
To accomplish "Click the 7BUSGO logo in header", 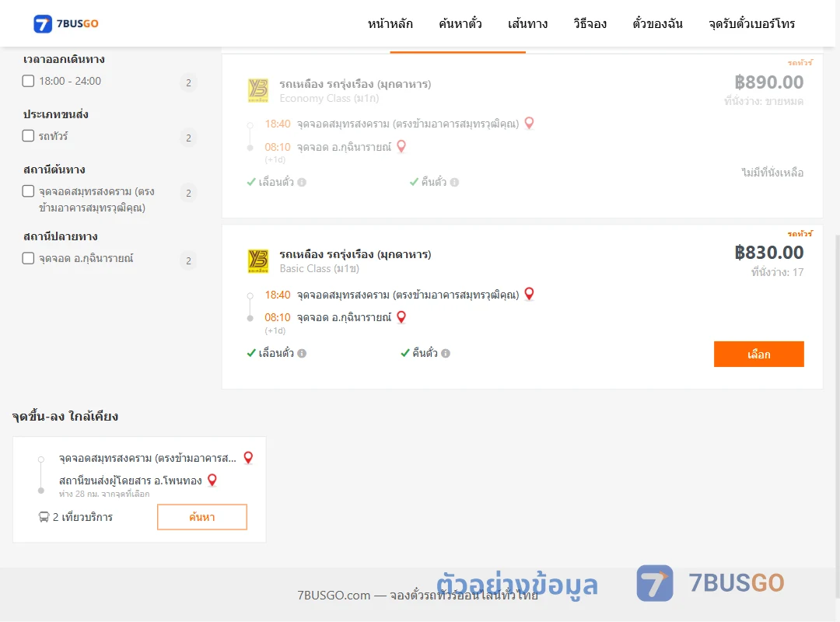I will pyautogui.click(x=66, y=23).
